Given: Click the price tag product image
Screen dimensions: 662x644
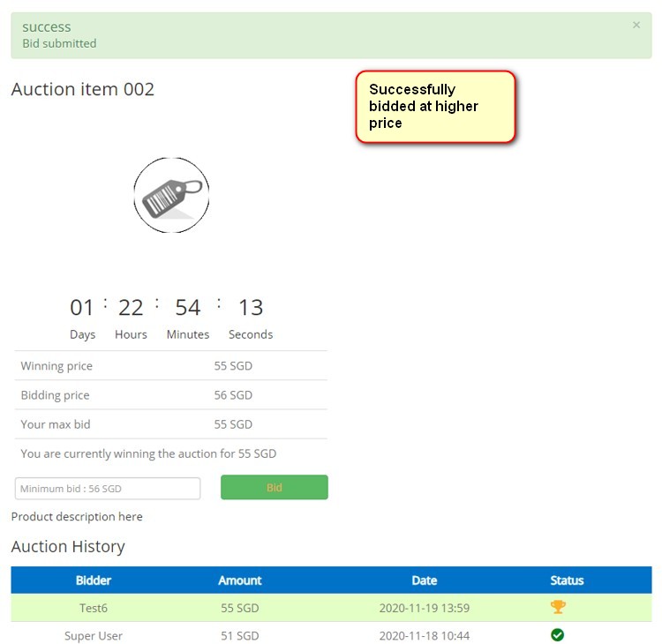Looking at the screenshot, I should (171, 196).
